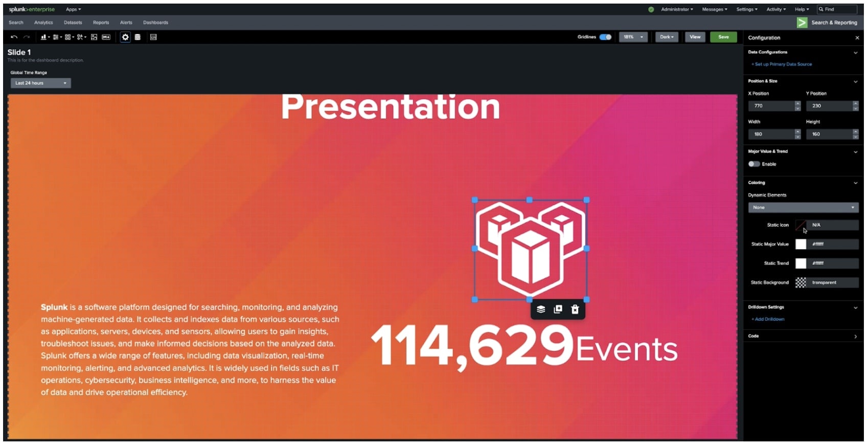Click the Y Position input field
The image size is (868, 446).
(829, 106)
